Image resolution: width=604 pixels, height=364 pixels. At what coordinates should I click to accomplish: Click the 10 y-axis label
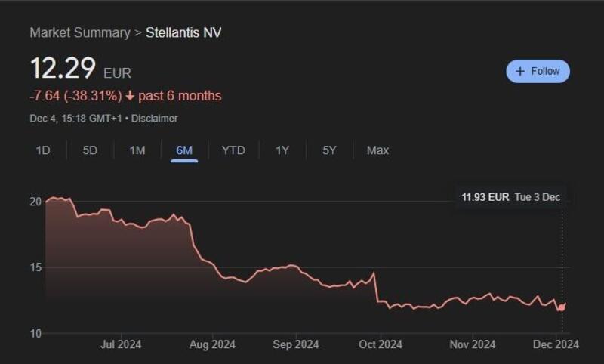35,334
